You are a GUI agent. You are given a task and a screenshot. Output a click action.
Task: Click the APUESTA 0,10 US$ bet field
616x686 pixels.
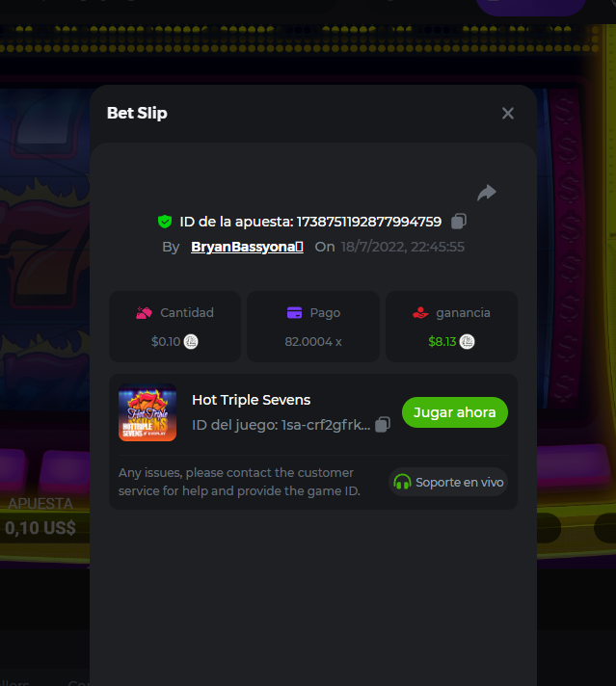(x=40, y=518)
